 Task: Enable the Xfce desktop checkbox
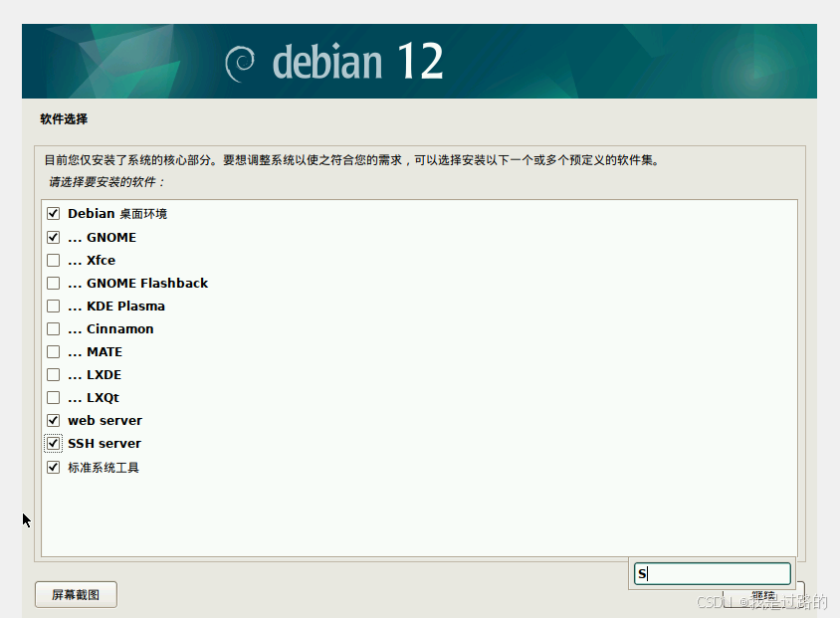(53, 260)
